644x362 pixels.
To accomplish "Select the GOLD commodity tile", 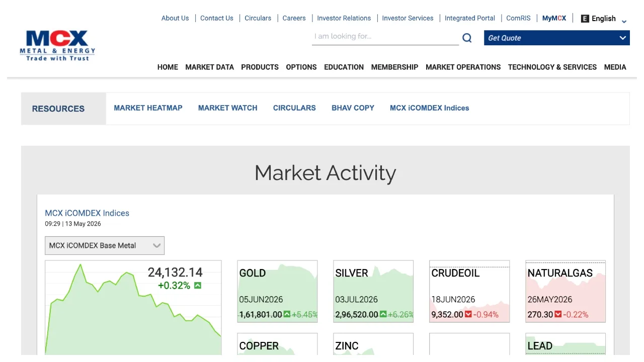I will coord(277,291).
